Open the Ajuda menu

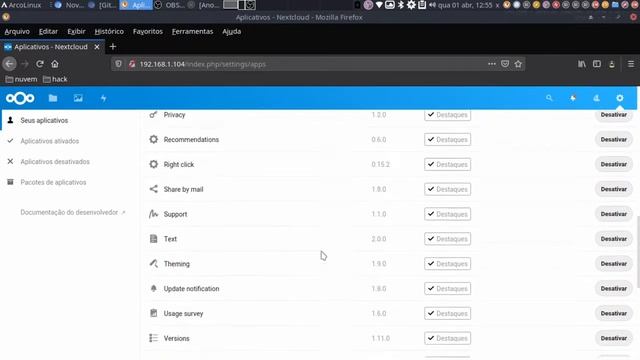point(231,31)
